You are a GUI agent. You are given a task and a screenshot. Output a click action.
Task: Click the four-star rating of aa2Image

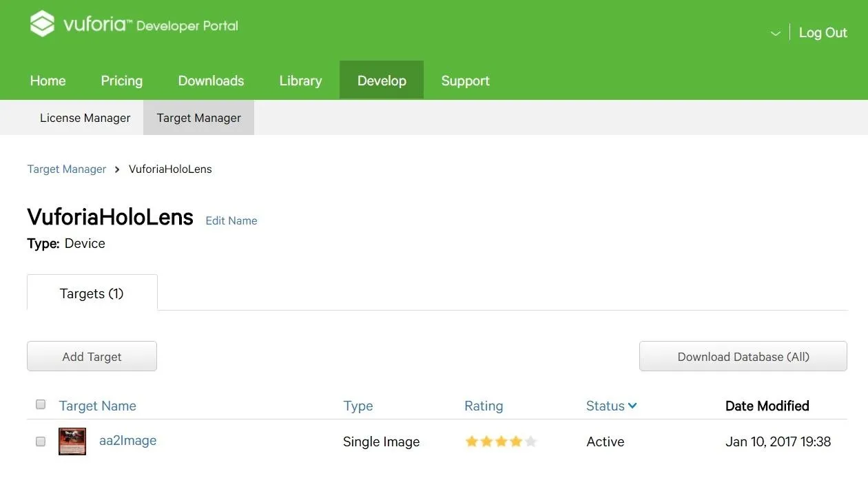coord(501,441)
